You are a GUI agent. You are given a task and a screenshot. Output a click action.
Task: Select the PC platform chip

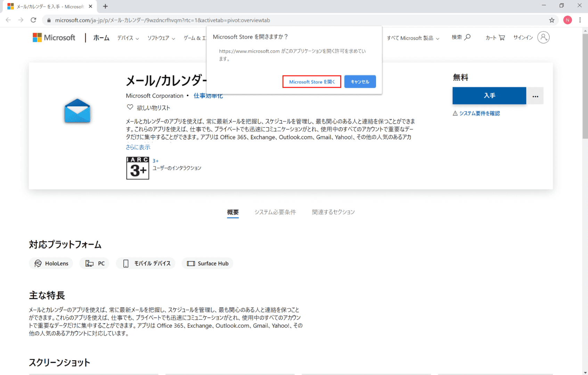[x=95, y=264]
